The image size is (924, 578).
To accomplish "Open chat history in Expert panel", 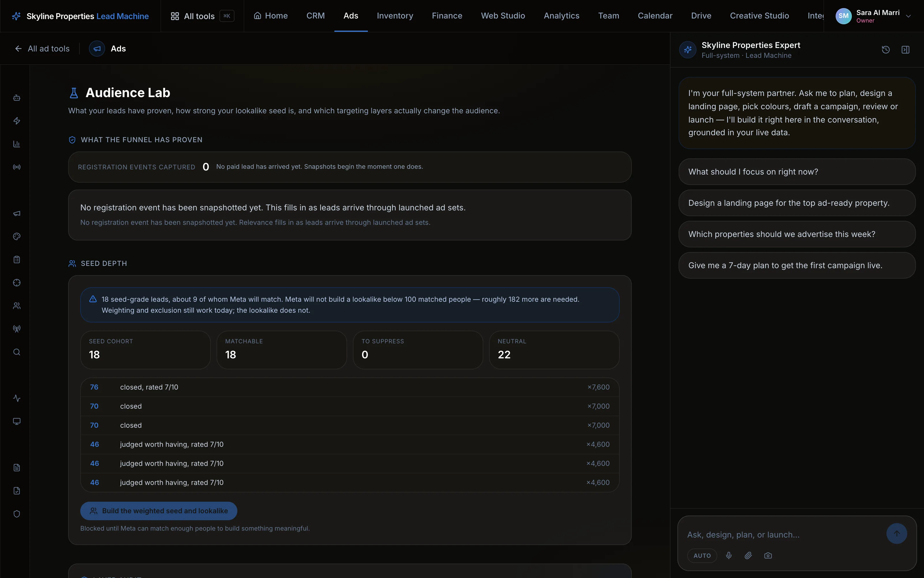I will click(x=886, y=50).
